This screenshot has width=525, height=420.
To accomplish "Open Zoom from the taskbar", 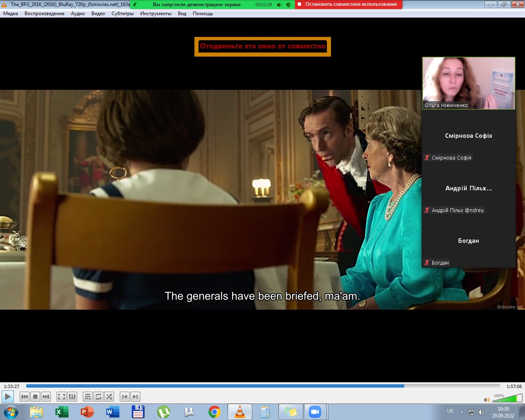I will (x=315, y=412).
